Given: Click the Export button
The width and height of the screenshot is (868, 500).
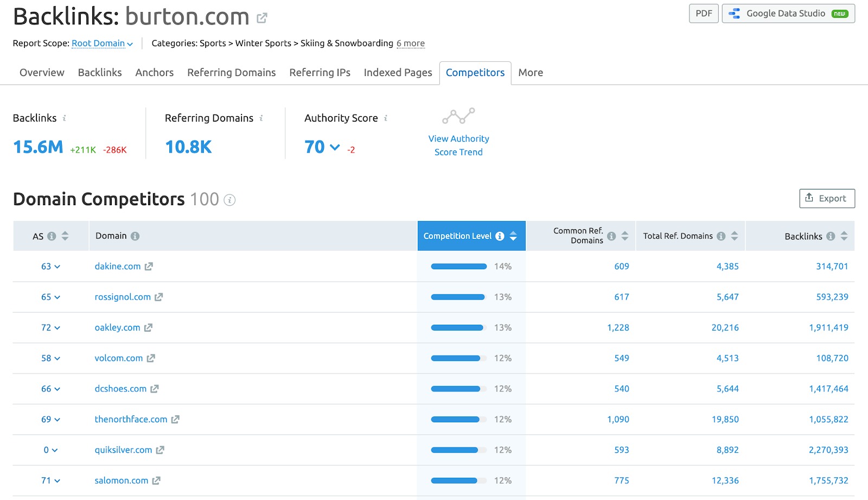Looking at the screenshot, I should point(827,199).
